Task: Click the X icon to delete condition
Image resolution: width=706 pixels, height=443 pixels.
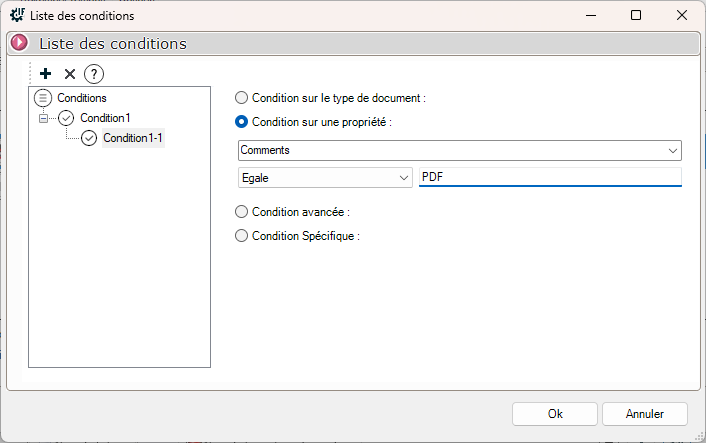Action: coord(70,74)
